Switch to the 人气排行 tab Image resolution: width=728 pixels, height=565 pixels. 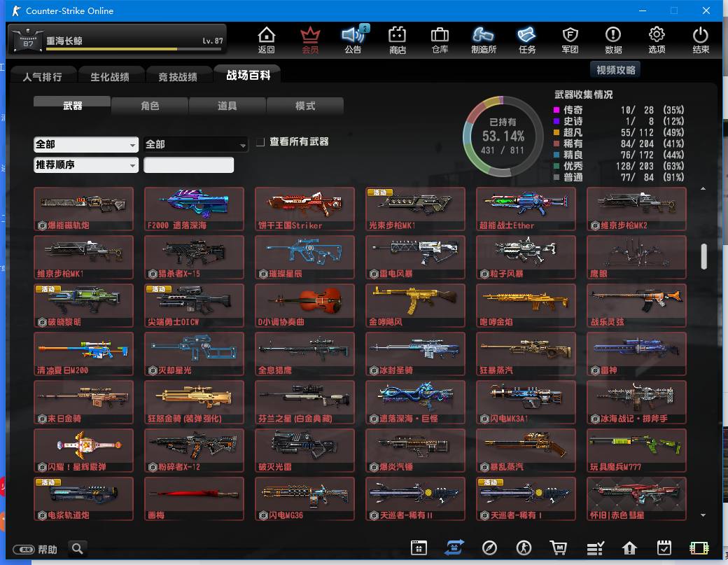[x=42, y=76]
